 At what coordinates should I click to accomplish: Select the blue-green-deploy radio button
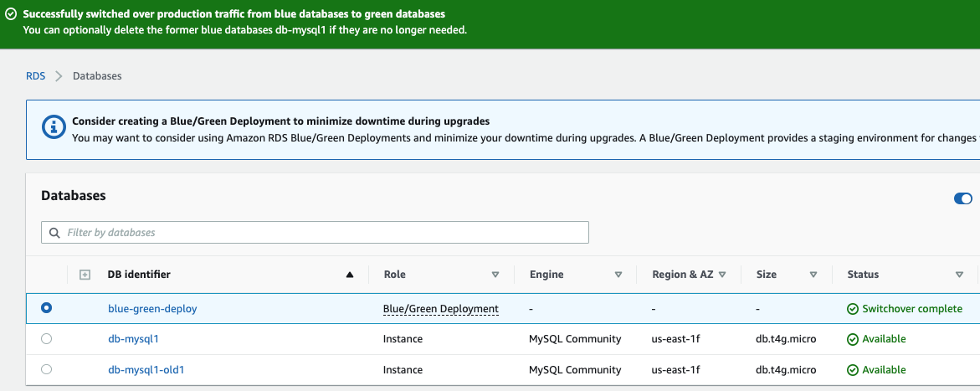(x=46, y=308)
